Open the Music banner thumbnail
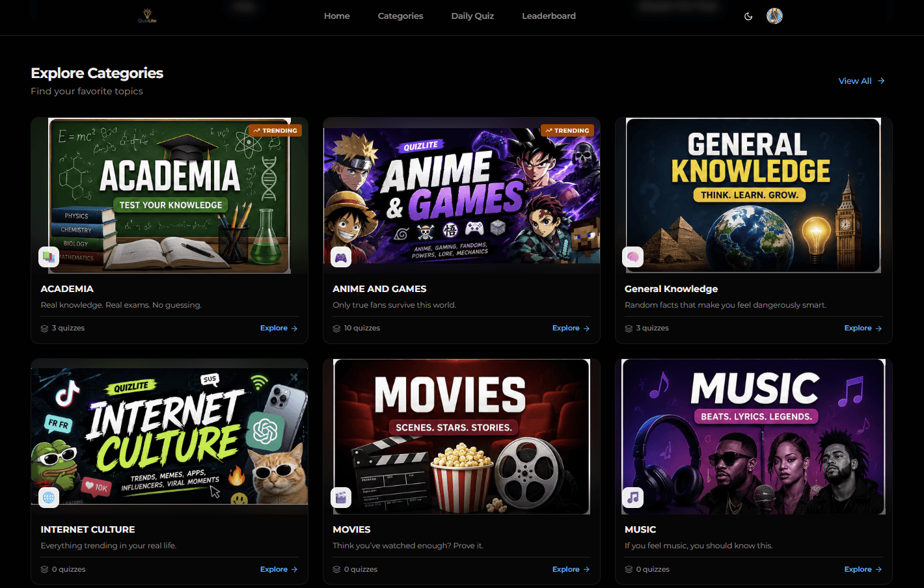The height and width of the screenshot is (588, 924). (754, 436)
